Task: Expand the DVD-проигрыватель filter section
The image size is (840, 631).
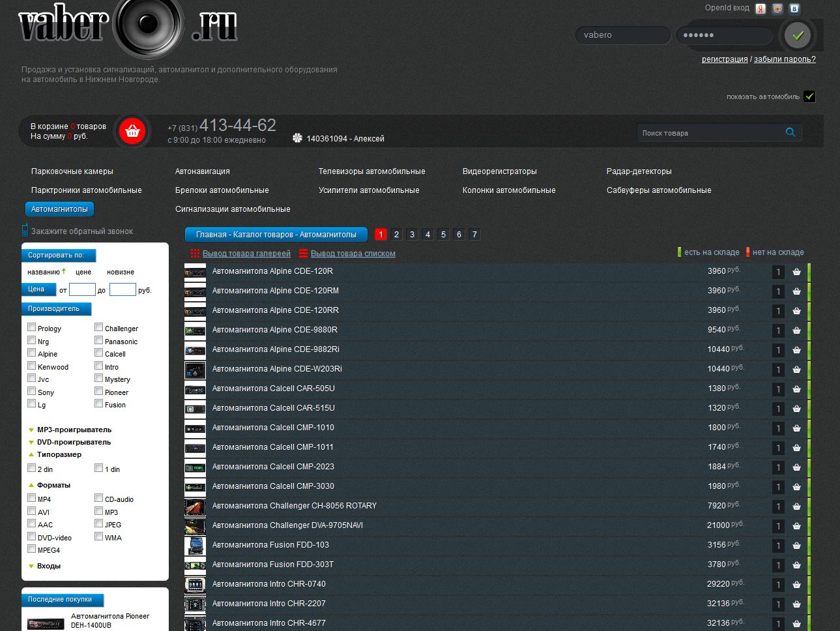Action: (x=74, y=442)
